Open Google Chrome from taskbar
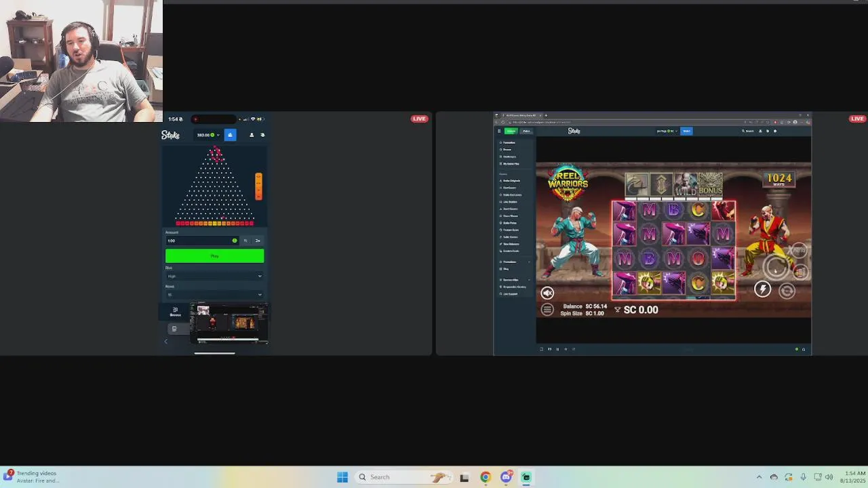The image size is (868, 488). 485,477
